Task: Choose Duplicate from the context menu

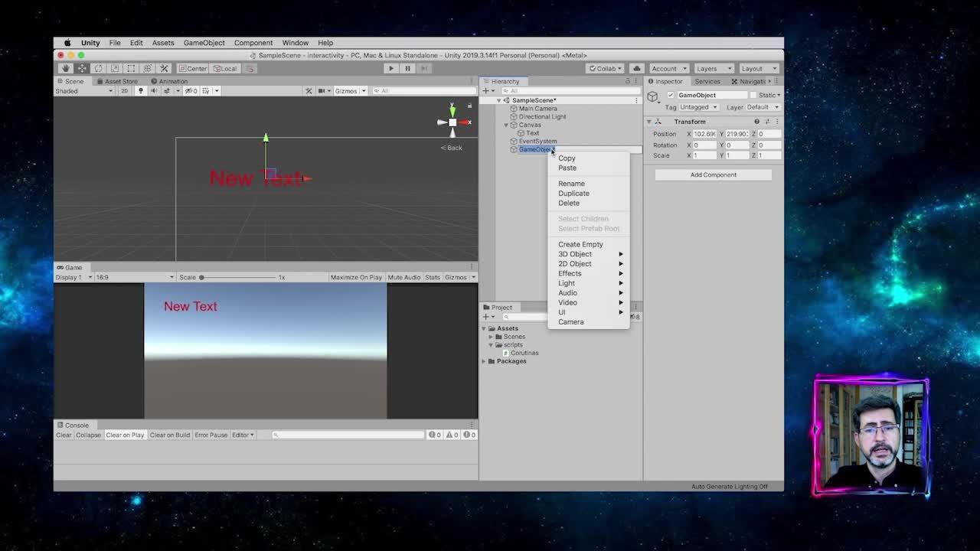Action: tap(573, 194)
